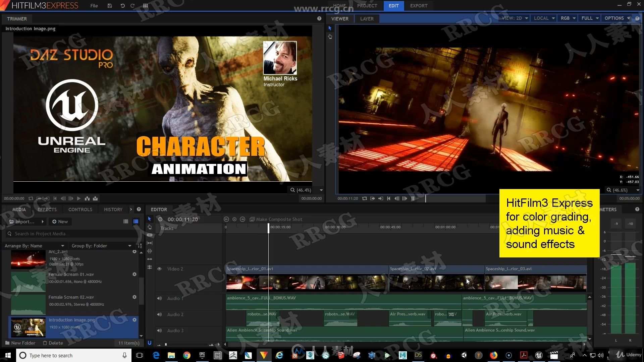The width and height of the screenshot is (644, 362).
Task: Select the Slice tool in Editor toolbar
Action: coord(150,235)
